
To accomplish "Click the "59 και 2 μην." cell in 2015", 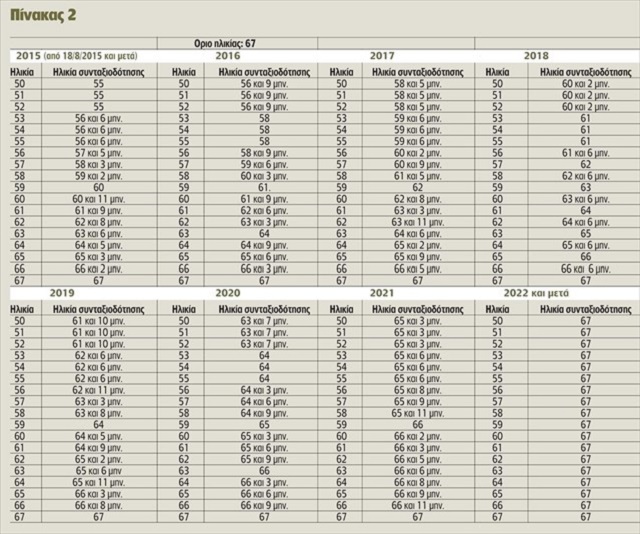I will coord(97,174).
